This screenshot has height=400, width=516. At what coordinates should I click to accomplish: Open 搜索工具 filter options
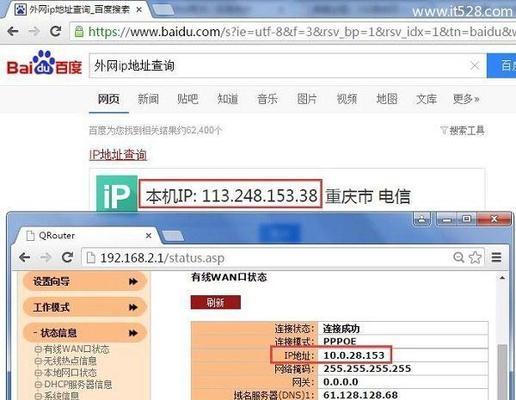pyautogui.click(x=462, y=130)
